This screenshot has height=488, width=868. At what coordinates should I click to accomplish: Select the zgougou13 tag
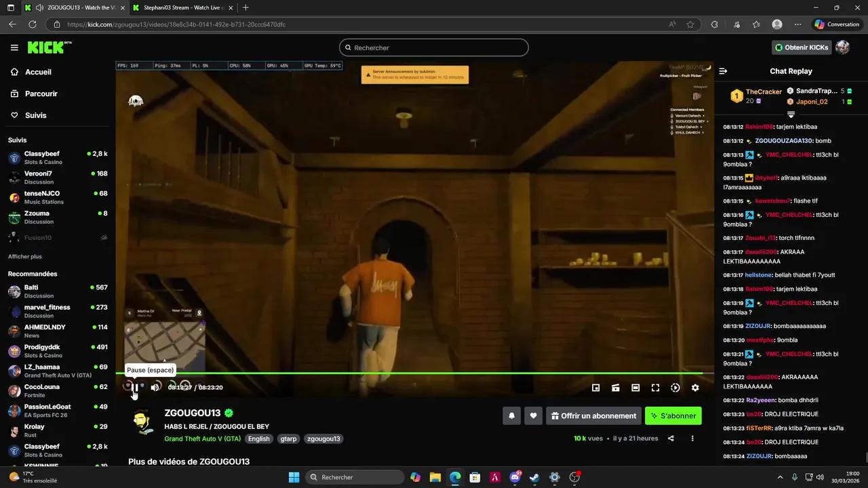pyautogui.click(x=323, y=439)
